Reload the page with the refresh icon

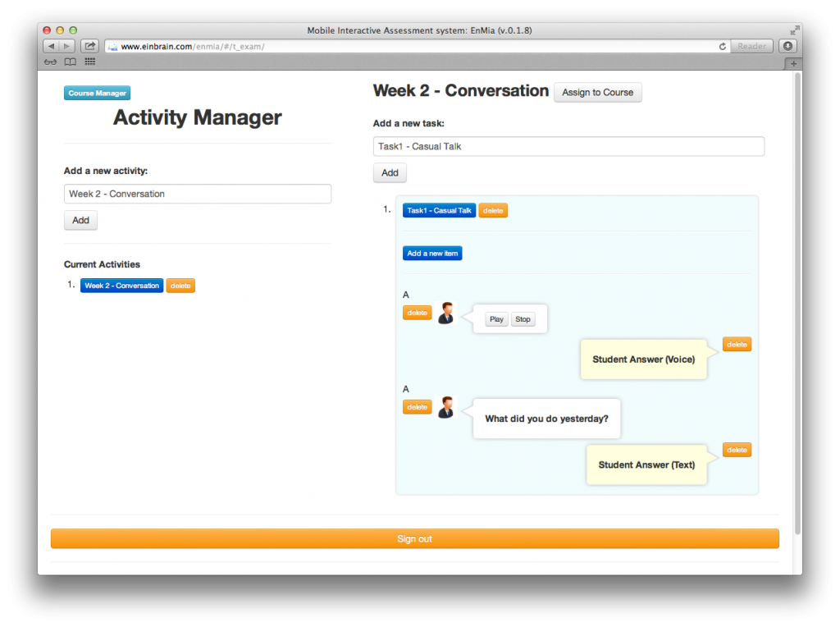722,47
